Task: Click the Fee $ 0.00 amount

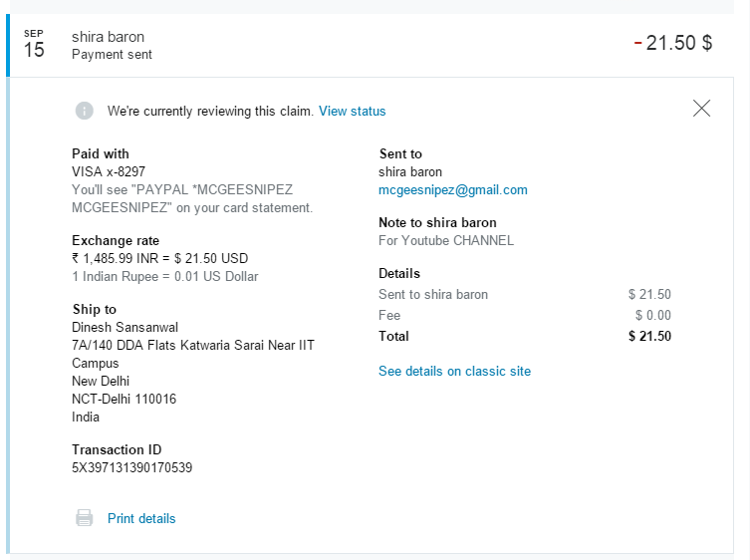Action: (x=653, y=315)
